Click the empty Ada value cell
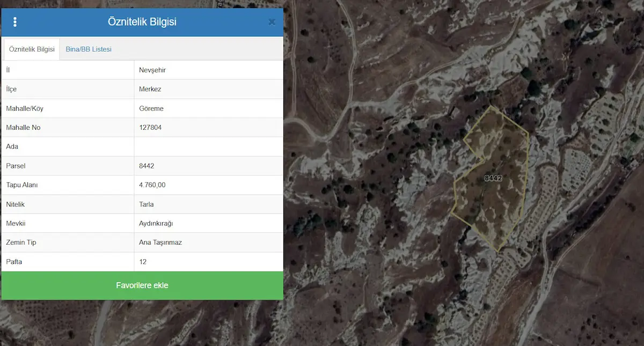Image resolution: width=644 pixels, height=346 pixels. 208,146
